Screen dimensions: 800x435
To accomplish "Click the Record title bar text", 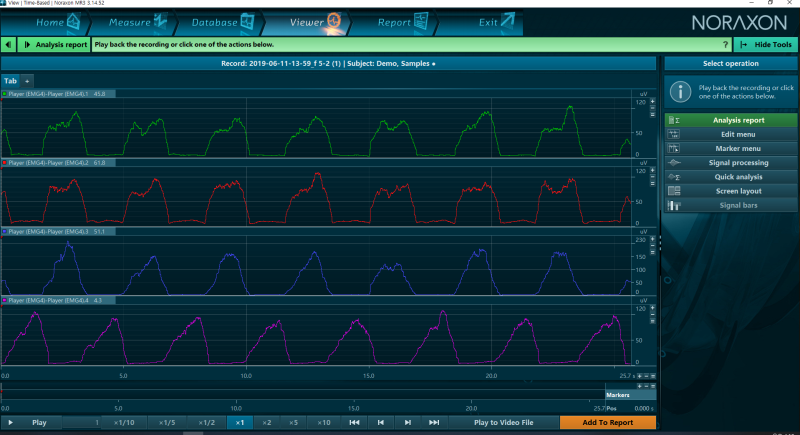I will click(328, 64).
